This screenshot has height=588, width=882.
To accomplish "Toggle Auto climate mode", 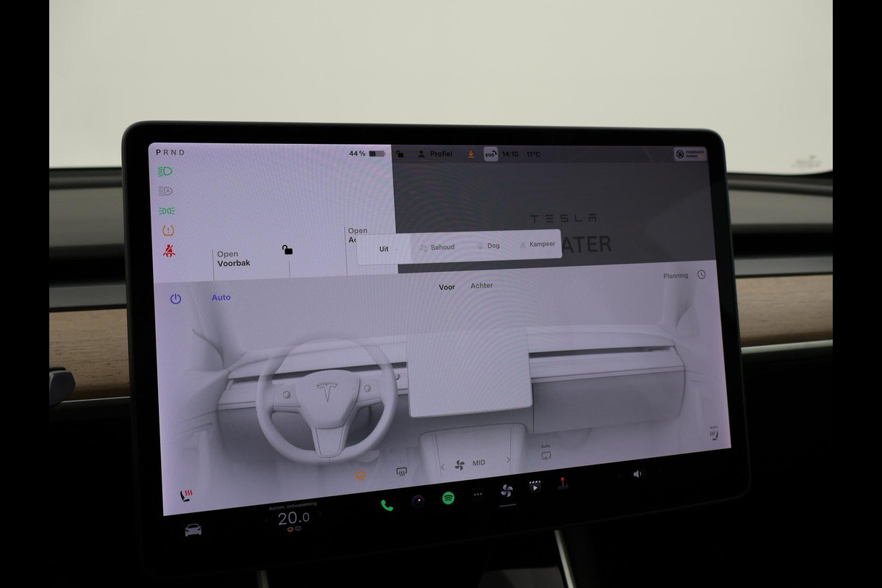I will pos(221,298).
